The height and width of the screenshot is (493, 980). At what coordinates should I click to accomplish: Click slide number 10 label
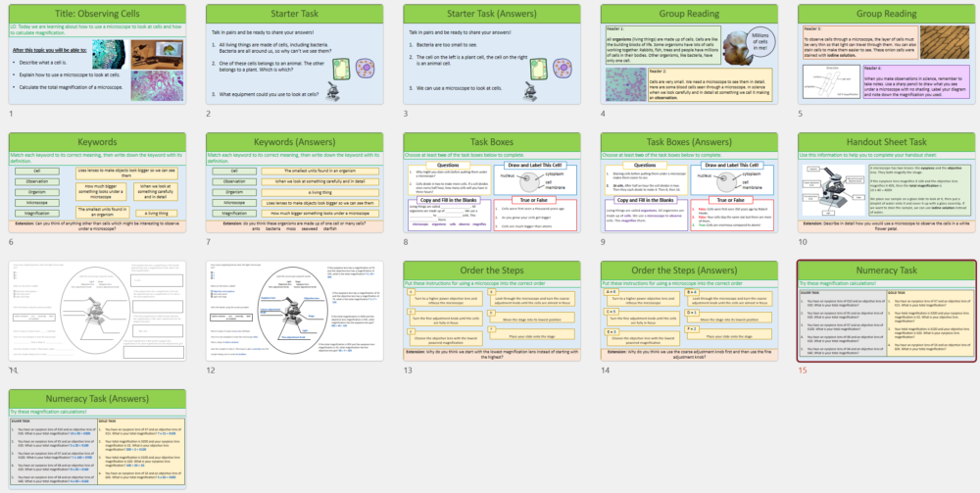tap(803, 242)
